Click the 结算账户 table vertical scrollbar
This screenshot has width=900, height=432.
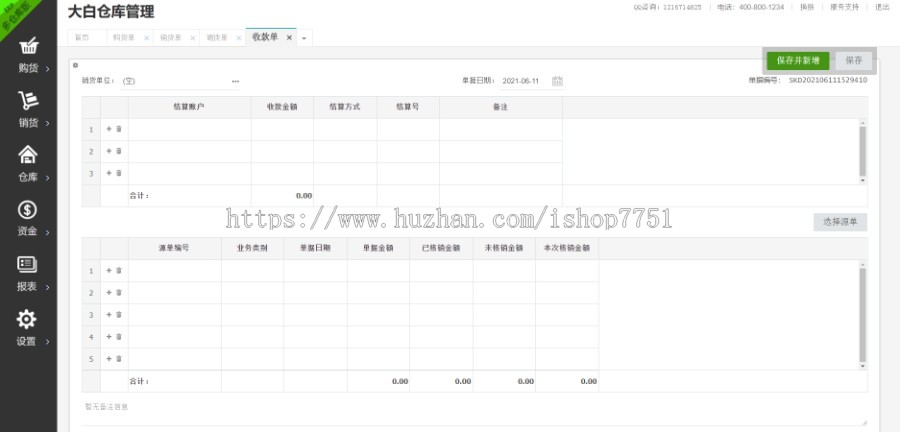pos(862,151)
